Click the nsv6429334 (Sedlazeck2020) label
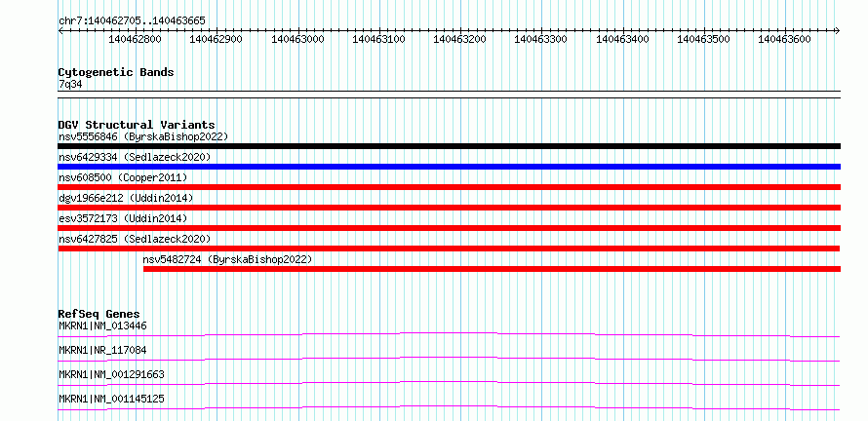The image size is (868, 421). tap(135, 157)
